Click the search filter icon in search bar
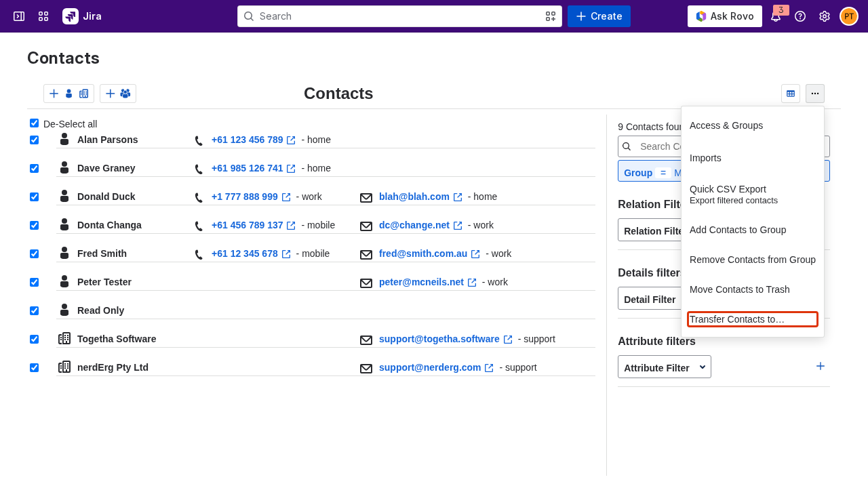868x488 pixels. click(551, 16)
